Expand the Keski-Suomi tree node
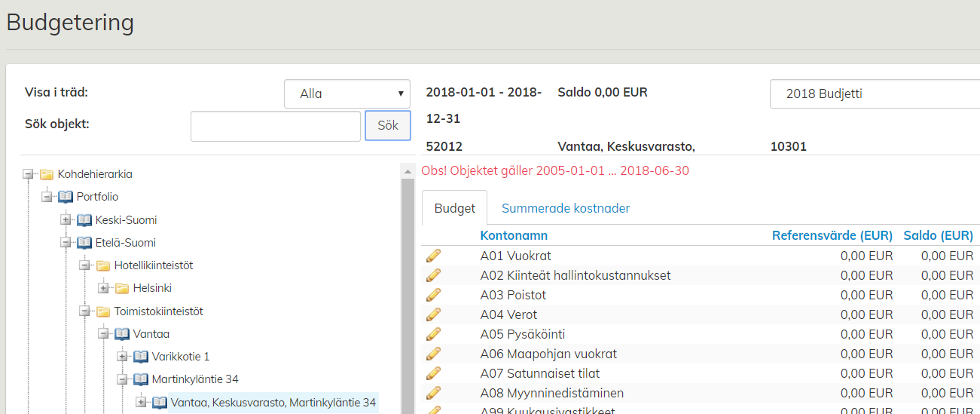The image size is (980, 414). 66,220
